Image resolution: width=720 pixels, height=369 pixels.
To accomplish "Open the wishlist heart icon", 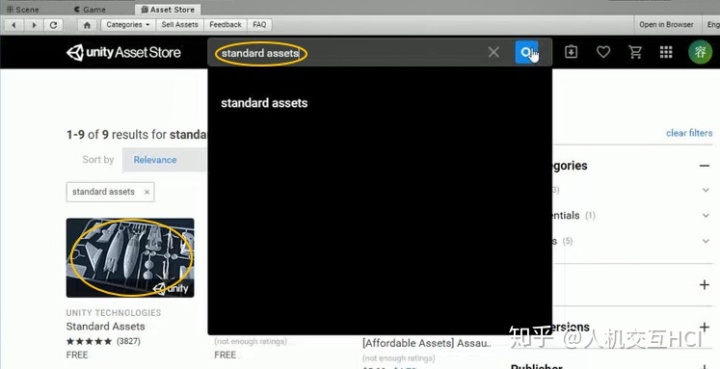I will click(x=603, y=52).
